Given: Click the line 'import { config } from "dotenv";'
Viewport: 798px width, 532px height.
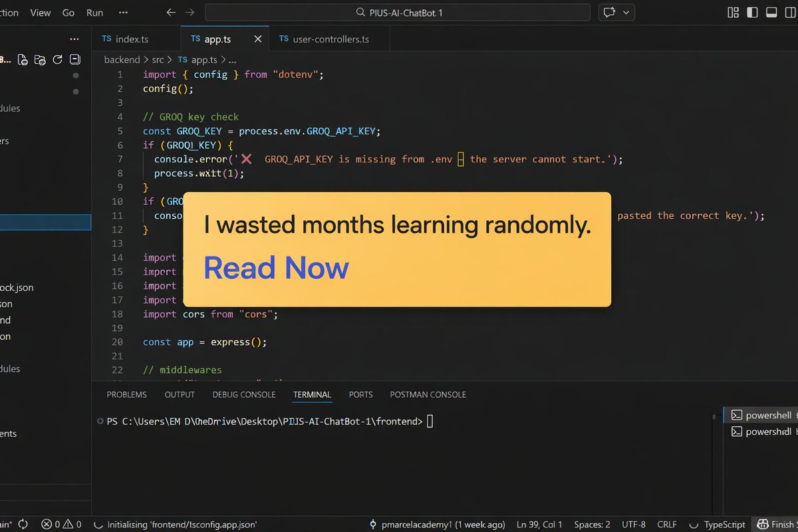Looking at the screenshot, I should 233,74.
